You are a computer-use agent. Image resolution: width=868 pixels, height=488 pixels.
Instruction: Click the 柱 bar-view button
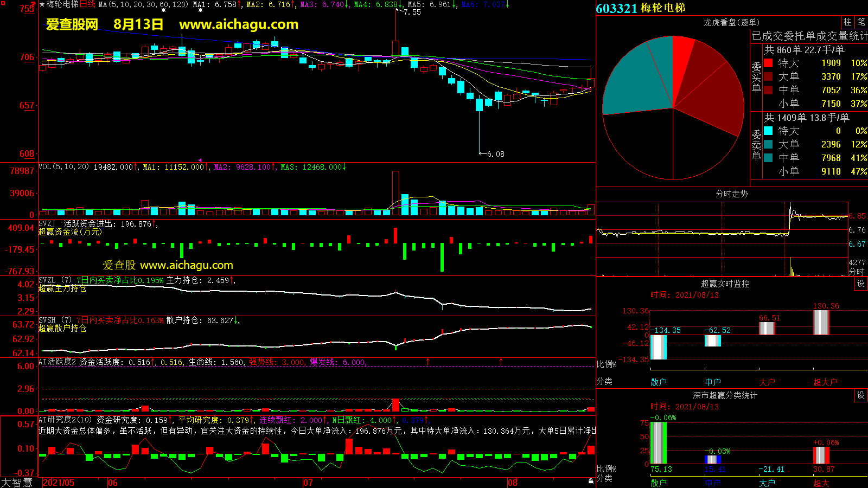(847, 22)
